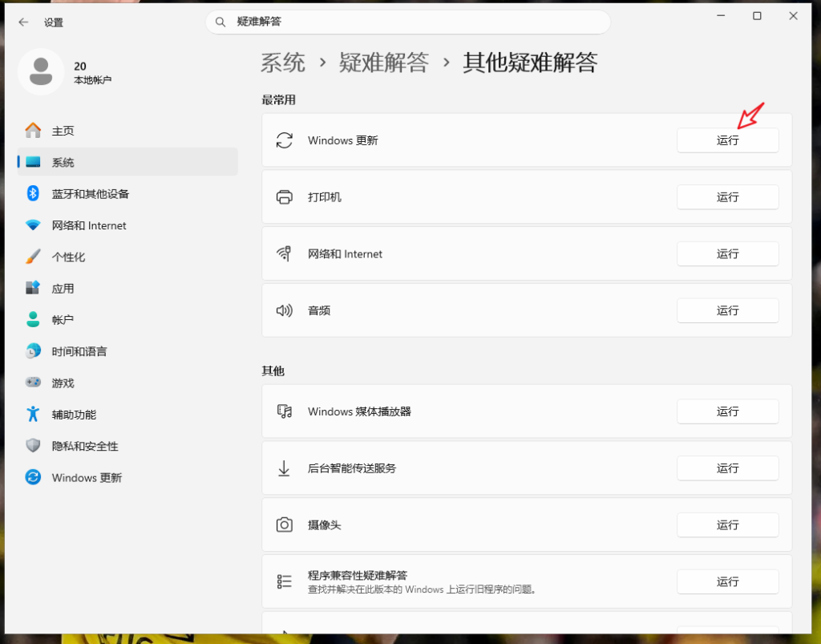
Task: Click the Time and language globe icon
Action: (x=33, y=350)
